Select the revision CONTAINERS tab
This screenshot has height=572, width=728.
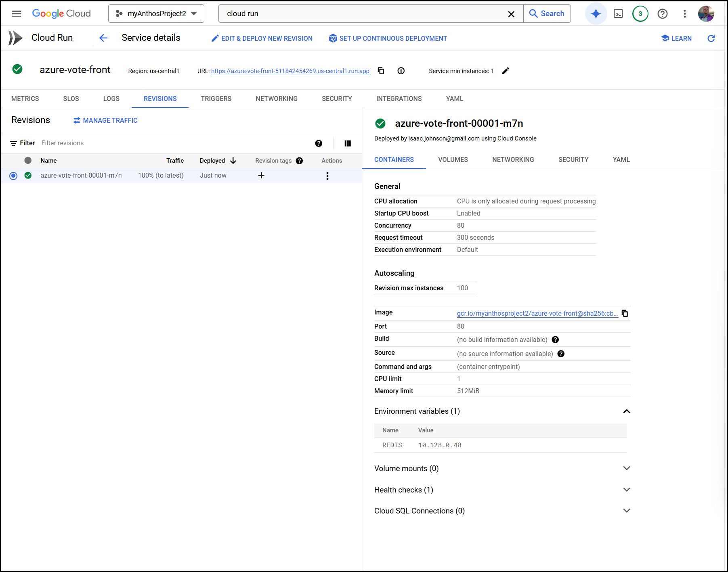tap(394, 159)
